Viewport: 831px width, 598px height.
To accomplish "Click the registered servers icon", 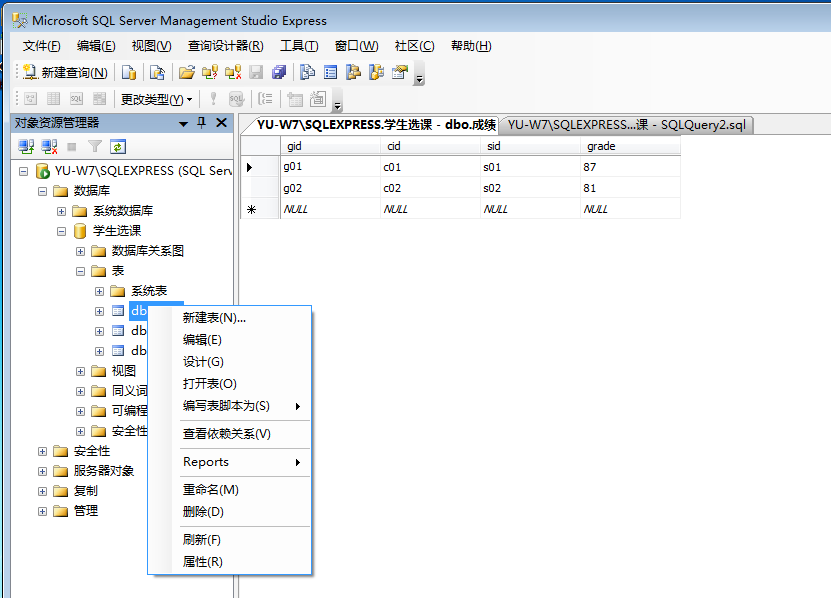I will pos(307,72).
